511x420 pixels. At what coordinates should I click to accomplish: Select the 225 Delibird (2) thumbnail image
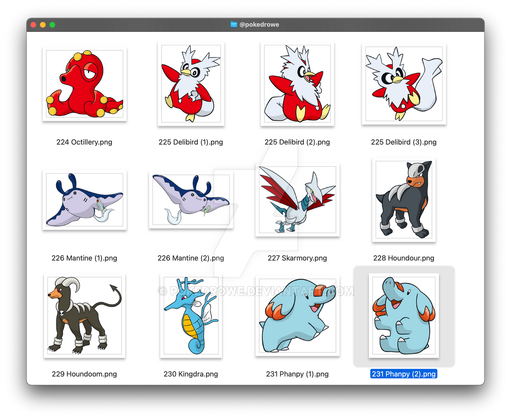[x=297, y=84]
